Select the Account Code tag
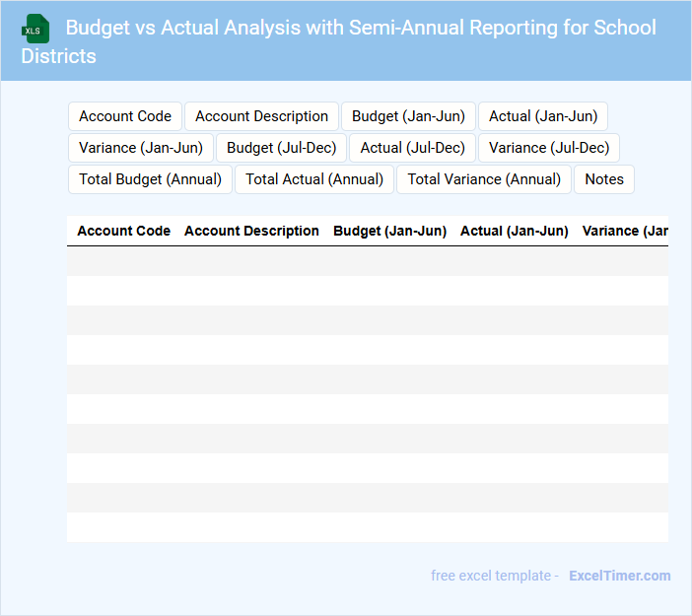This screenshot has width=692, height=616. (x=125, y=116)
